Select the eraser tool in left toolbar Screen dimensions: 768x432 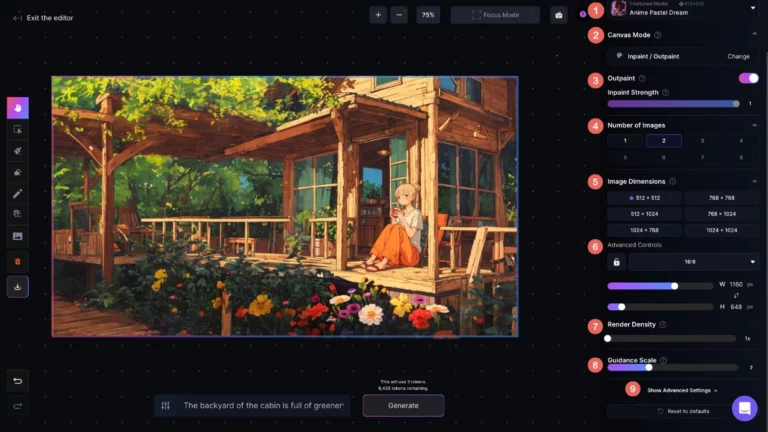point(18,172)
